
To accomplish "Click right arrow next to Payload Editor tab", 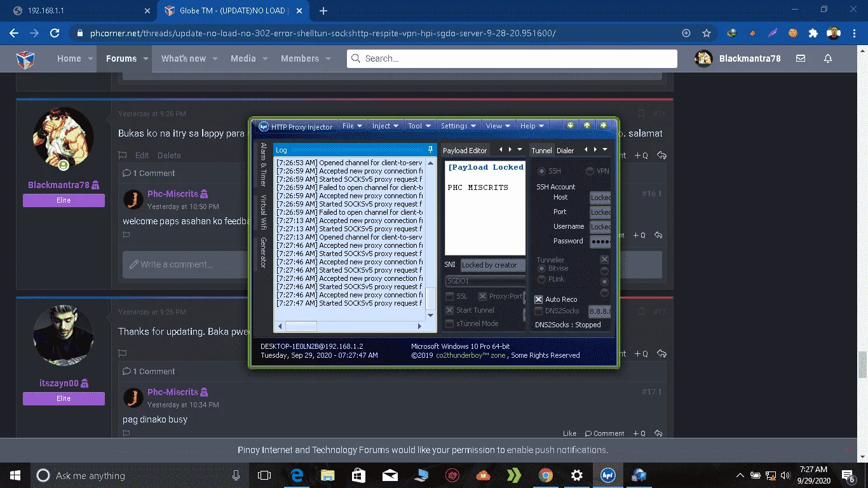I will pos(510,150).
